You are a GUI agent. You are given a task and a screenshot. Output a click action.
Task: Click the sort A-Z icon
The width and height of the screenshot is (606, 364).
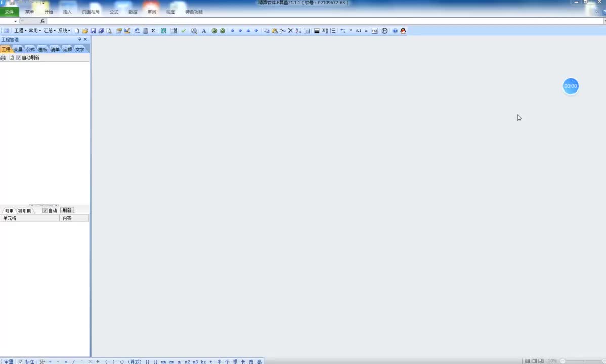click(x=298, y=31)
